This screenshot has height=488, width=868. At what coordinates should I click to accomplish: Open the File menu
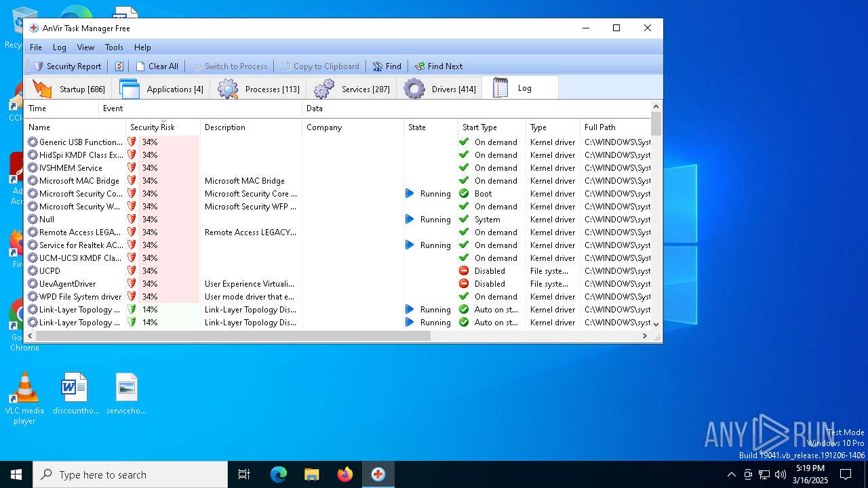(x=36, y=47)
